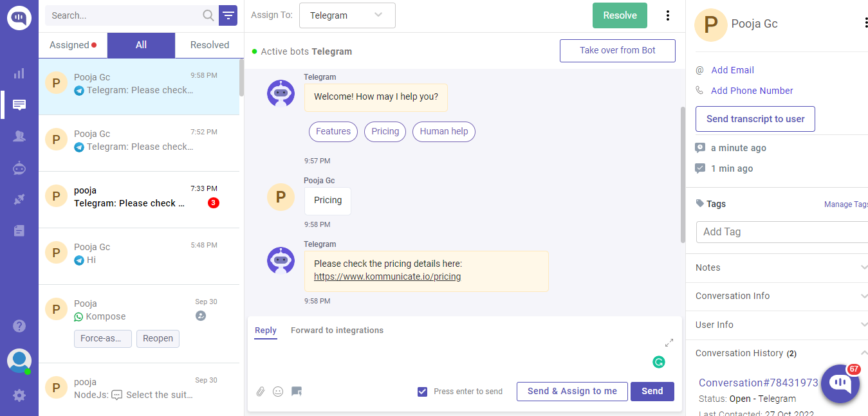868x416 pixels.
Task: Open the Assign To Telegram dropdown
Action: (x=347, y=15)
